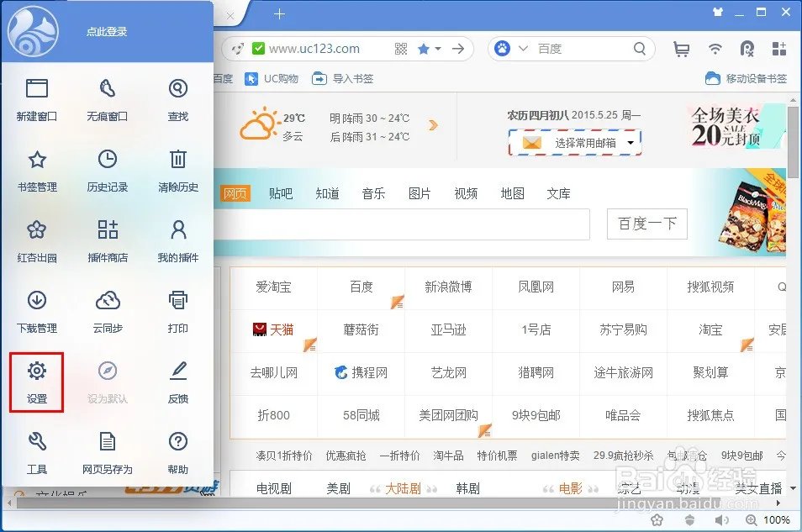Open the 百度 search engine dropdown
The image size is (802, 532).
[x=523, y=49]
